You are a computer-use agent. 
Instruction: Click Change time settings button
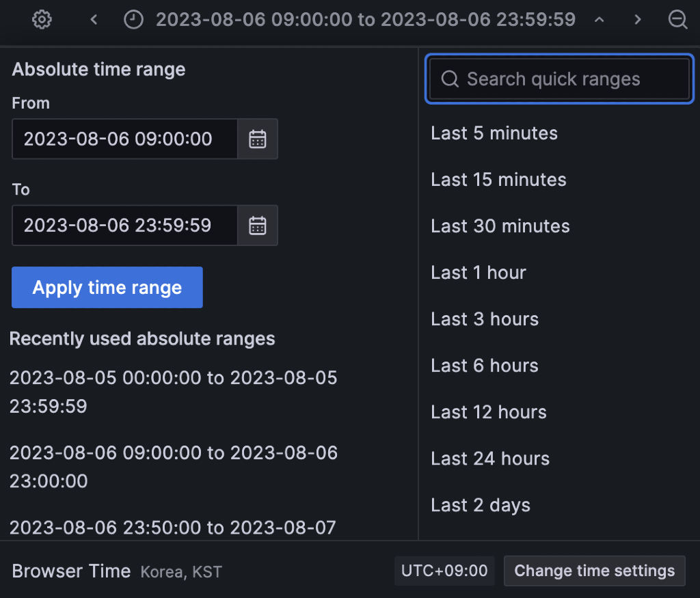[x=594, y=571]
